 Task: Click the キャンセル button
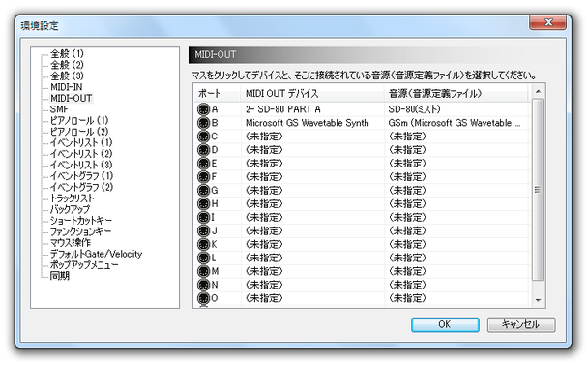tap(521, 324)
